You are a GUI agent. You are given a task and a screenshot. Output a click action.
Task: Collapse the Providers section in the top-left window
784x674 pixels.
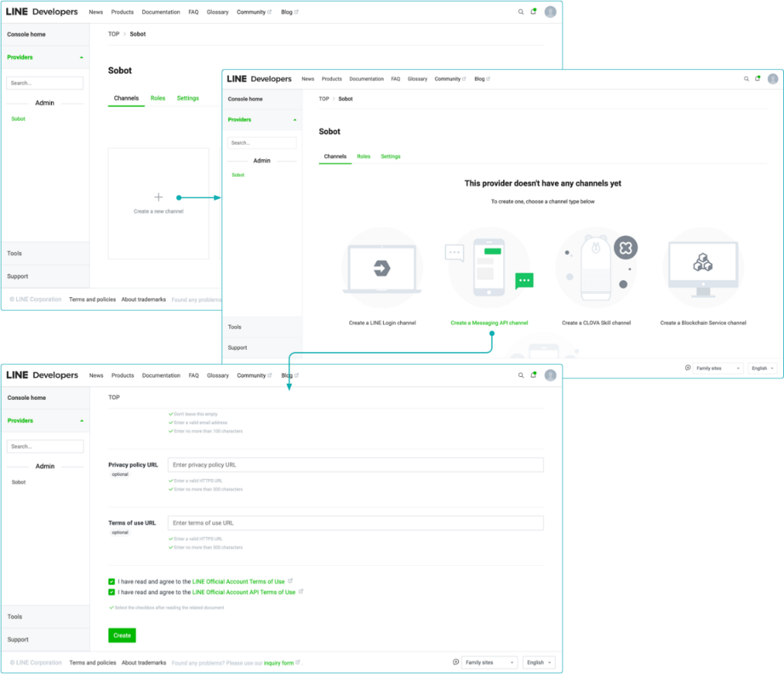tap(81, 58)
